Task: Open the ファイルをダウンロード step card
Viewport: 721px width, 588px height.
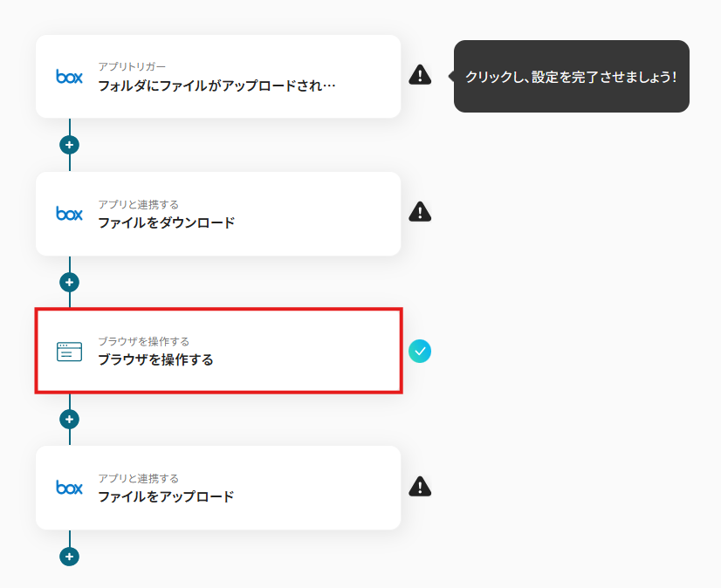Action: point(218,214)
